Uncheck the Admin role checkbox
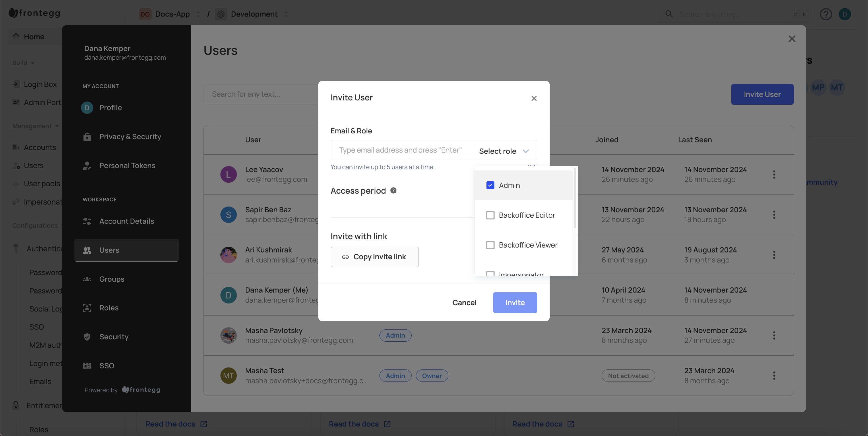 (x=490, y=185)
